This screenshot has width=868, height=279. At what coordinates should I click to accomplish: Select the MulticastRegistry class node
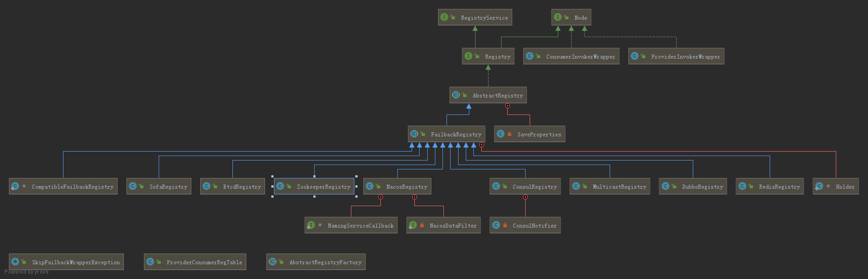point(619,187)
